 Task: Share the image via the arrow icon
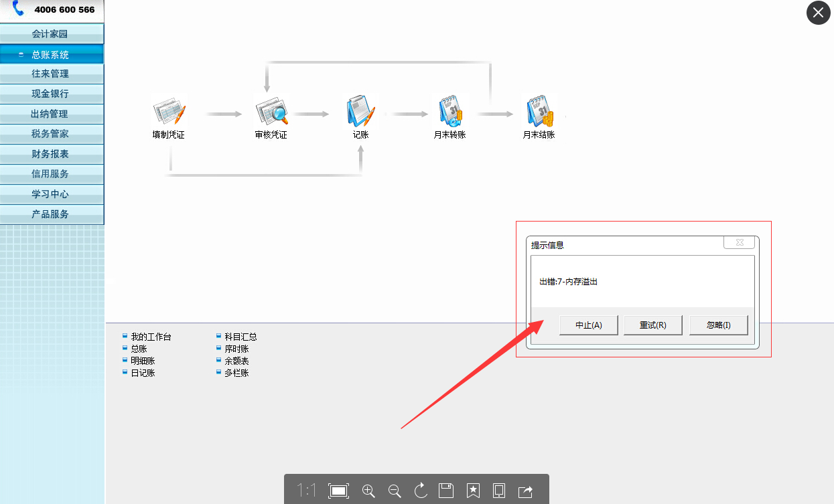point(526,491)
